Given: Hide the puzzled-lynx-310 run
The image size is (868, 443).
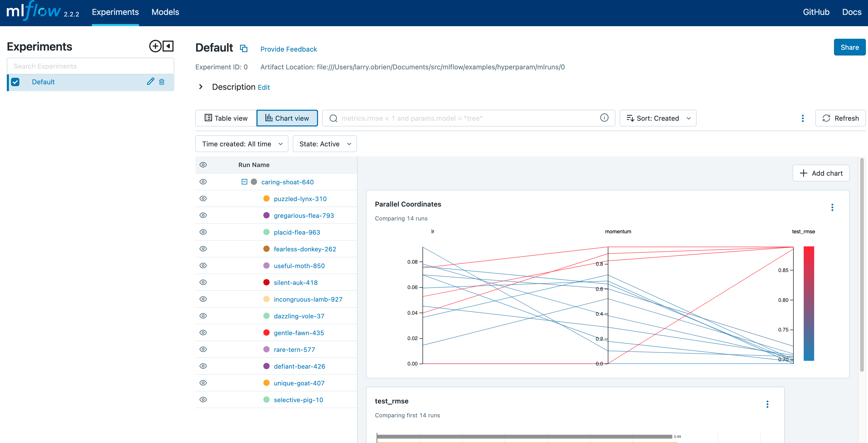Looking at the screenshot, I should tap(203, 198).
